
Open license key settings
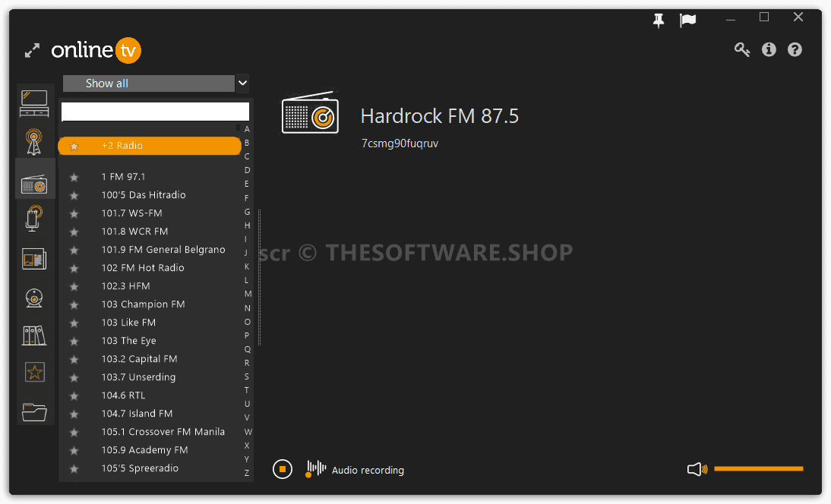point(742,50)
